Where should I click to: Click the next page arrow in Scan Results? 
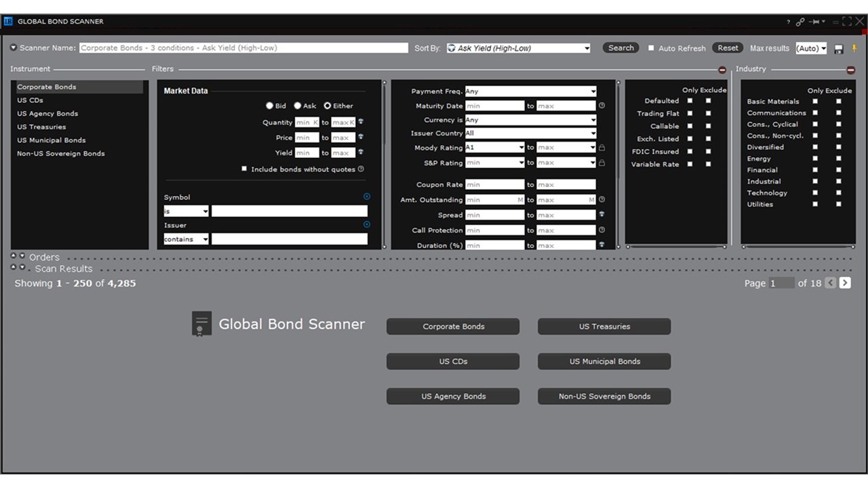coord(845,283)
